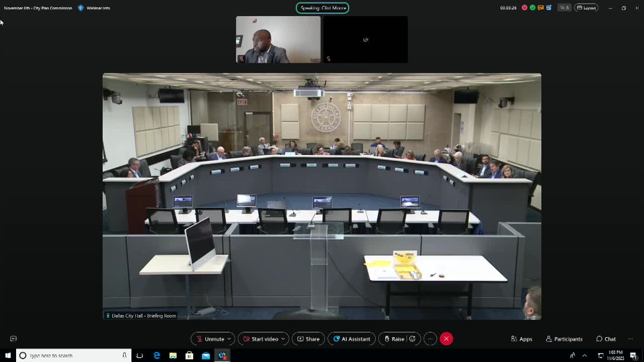Open the Chat panel
This screenshot has height=362, width=644.
(x=606, y=339)
